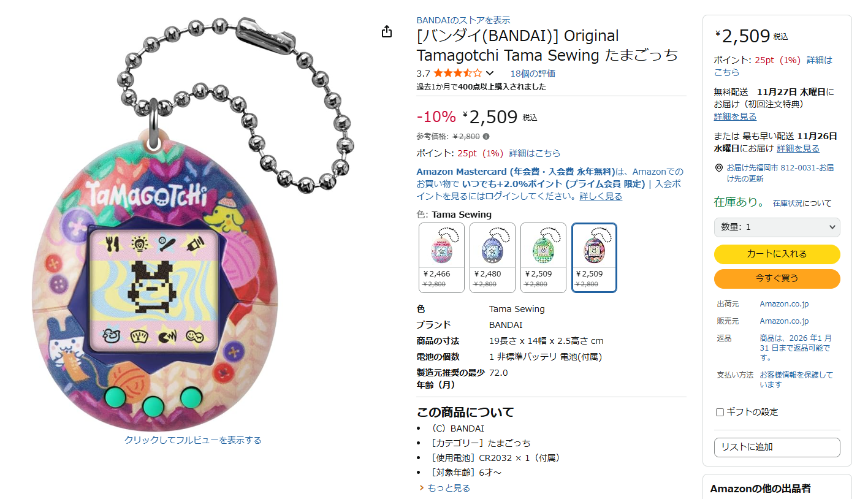Click the location pin delivery address icon
Screen dimensions: 868x499
(x=719, y=168)
